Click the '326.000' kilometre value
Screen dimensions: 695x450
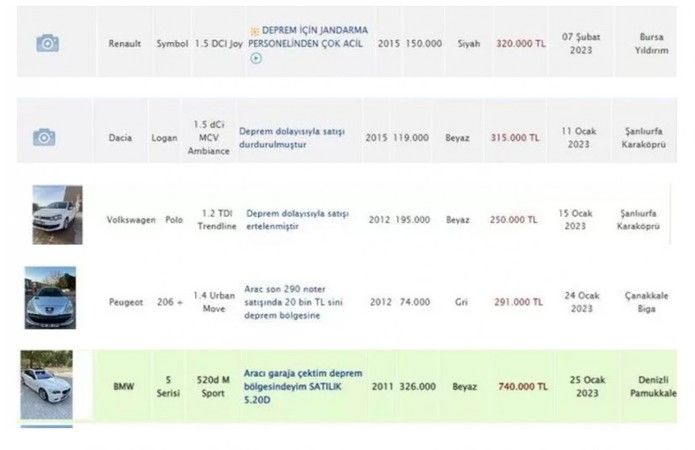(x=417, y=387)
